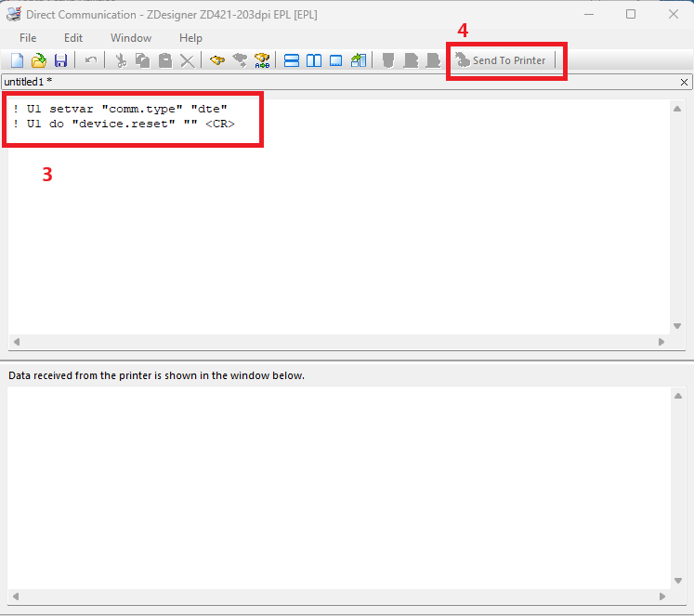Copy selected text using the Copy icon
694x616 pixels.
click(142, 60)
